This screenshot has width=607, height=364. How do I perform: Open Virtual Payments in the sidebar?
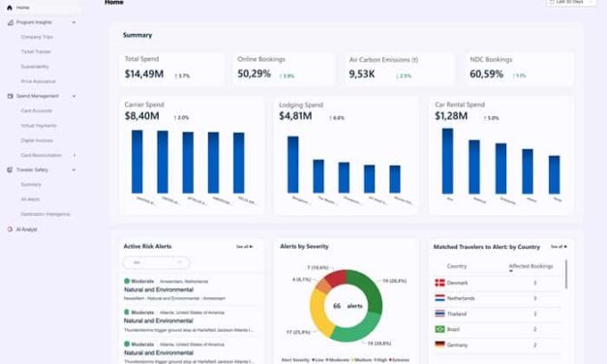(39, 126)
